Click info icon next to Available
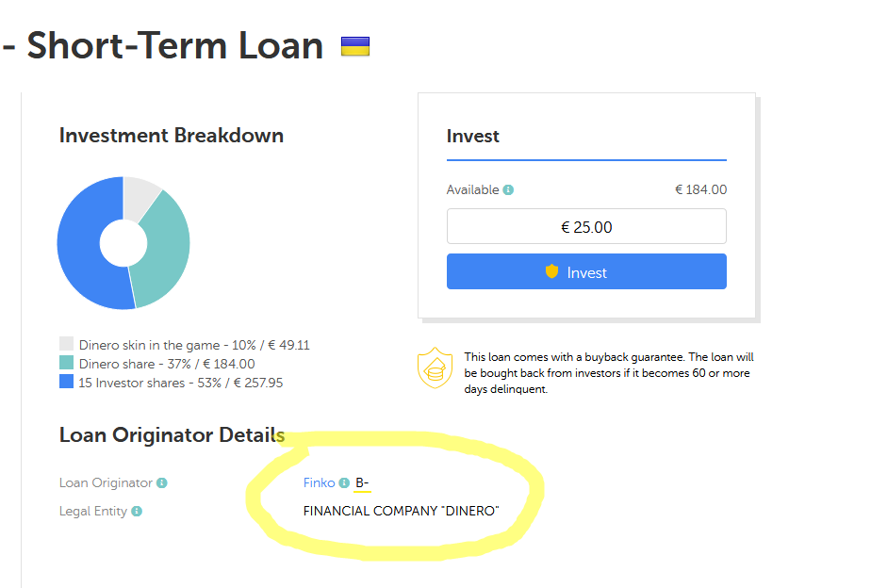This screenshot has height=588, width=871. (508, 189)
